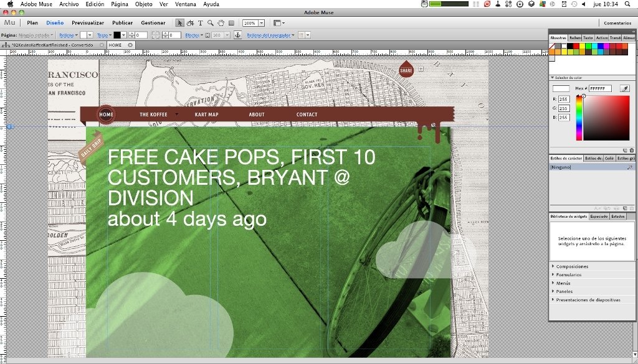Click THE KOFFEE nav menu item on page
Viewport: 638px width, 364px height.
pos(153,114)
